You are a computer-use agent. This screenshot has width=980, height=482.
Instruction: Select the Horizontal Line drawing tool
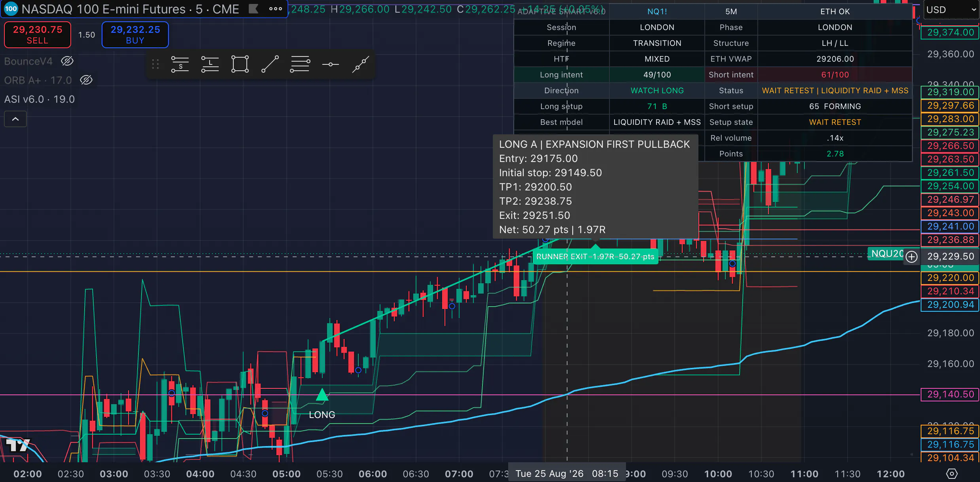coord(330,64)
